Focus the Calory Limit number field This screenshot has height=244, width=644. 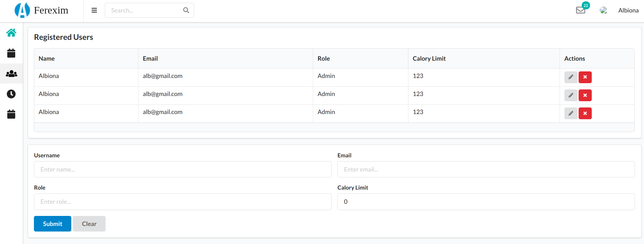[486, 202]
